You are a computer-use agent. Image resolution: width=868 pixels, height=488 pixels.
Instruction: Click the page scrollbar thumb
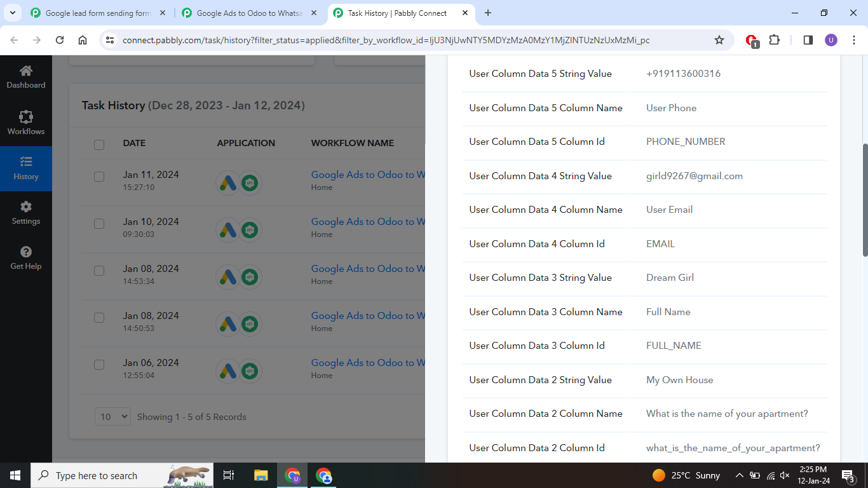coord(865,200)
